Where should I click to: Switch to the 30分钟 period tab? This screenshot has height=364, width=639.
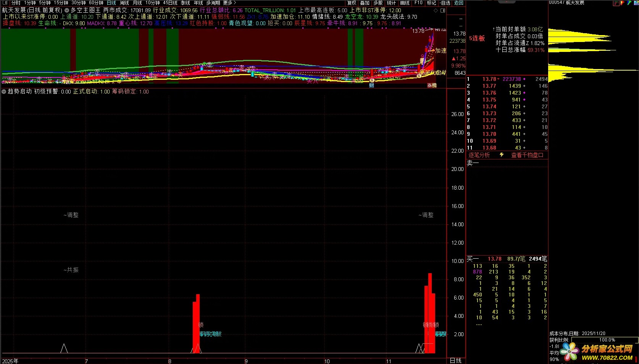click(x=79, y=3)
